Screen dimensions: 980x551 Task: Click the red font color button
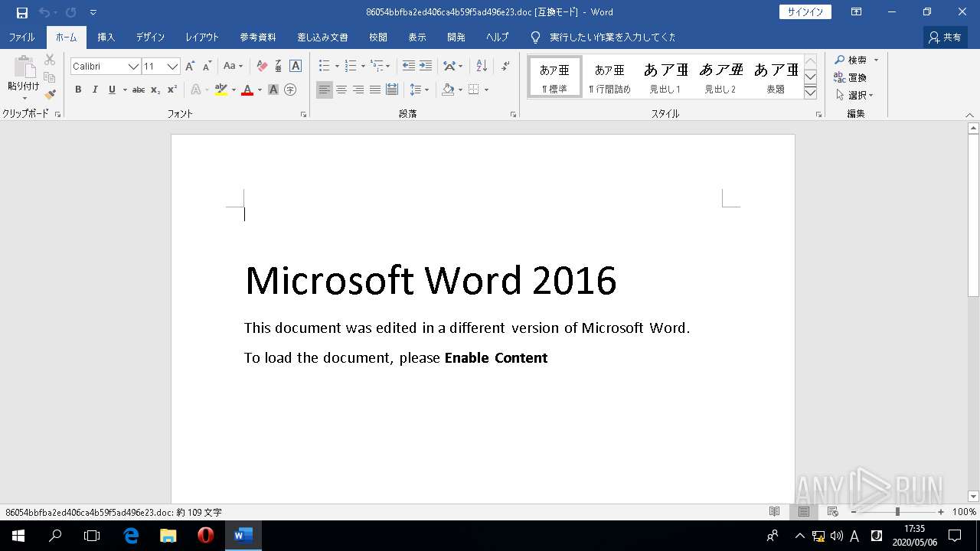coord(247,90)
